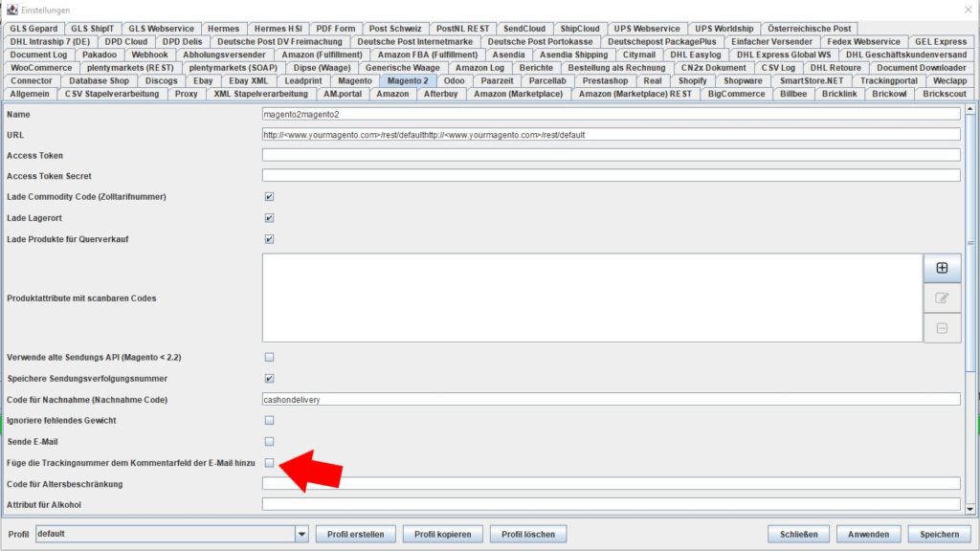980x551 pixels.
Task: Click into the URL field
Action: point(612,135)
